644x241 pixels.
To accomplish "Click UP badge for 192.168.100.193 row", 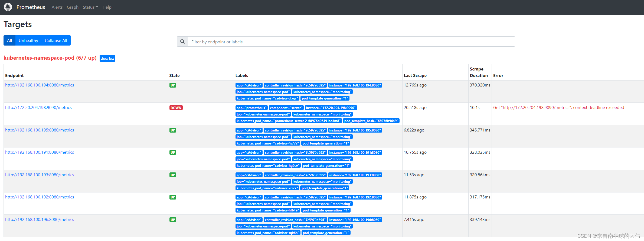I will pos(173,175).
